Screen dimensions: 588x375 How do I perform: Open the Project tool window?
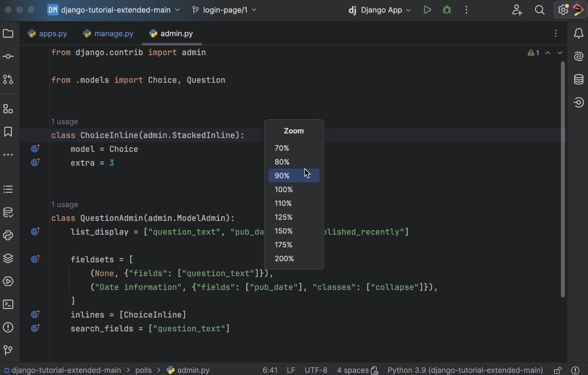click(8, 33)
